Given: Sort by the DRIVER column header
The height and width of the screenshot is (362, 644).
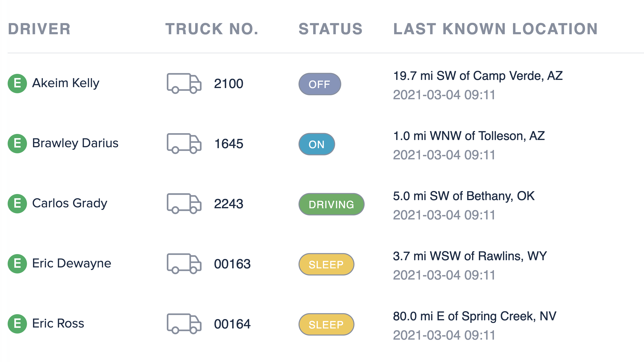Looking at the screenshot, I should [39, 29].
